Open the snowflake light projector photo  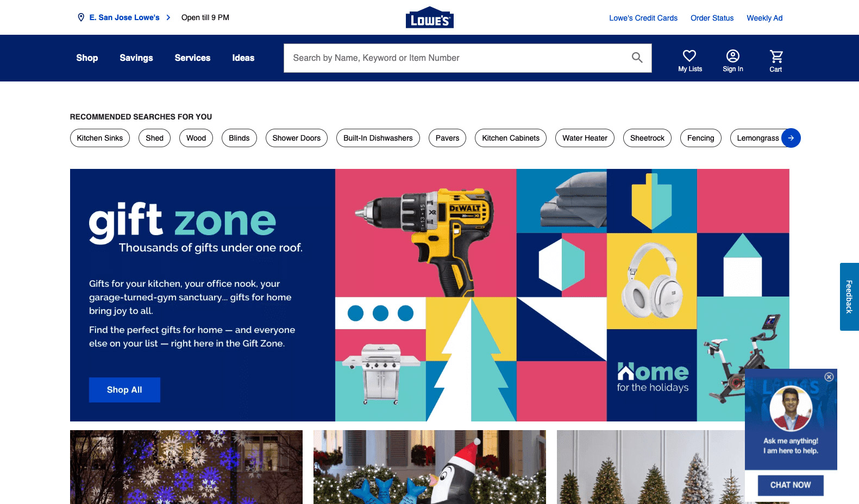tap(186, 467)
